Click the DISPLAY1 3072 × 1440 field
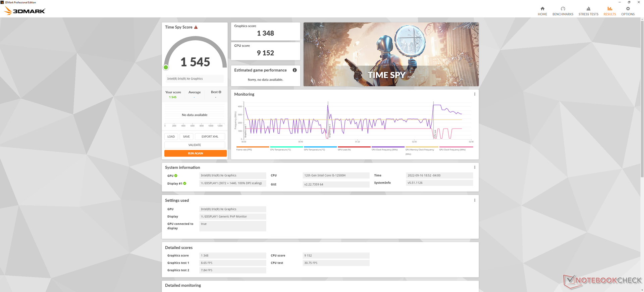Screen dimensions: 644x292 [233, 183]
